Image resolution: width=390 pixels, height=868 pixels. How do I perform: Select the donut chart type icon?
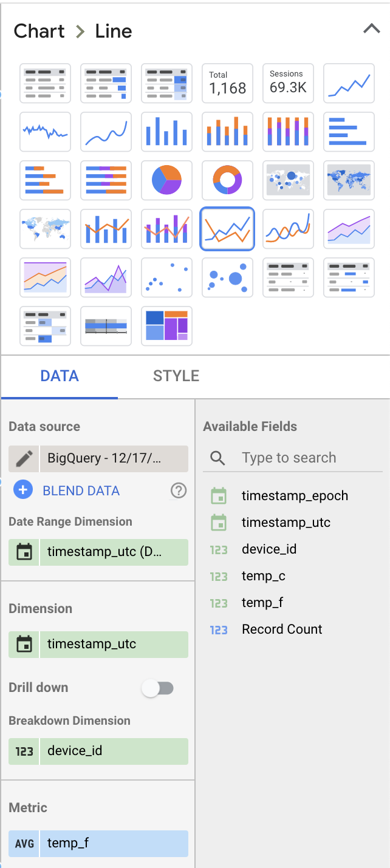[x=227, y=180]
